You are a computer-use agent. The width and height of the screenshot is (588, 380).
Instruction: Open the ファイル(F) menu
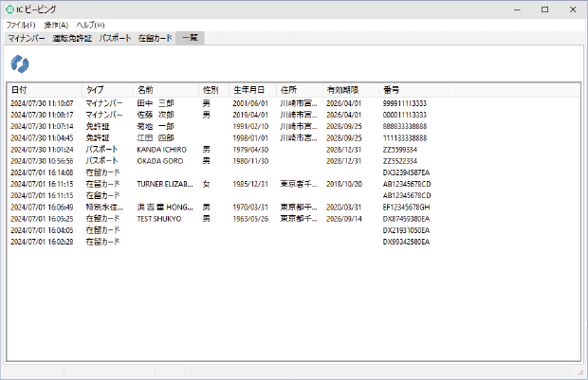tap(21, 25)
